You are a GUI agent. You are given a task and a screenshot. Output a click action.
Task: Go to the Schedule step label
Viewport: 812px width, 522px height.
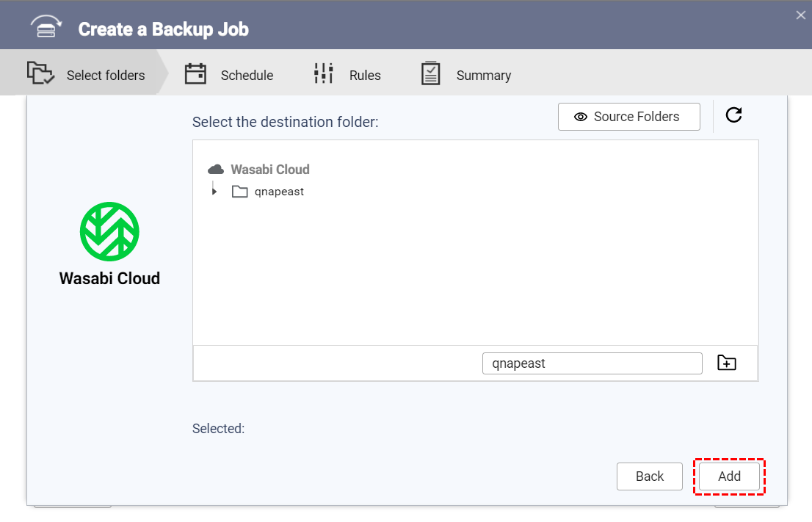tap(247, 76)
